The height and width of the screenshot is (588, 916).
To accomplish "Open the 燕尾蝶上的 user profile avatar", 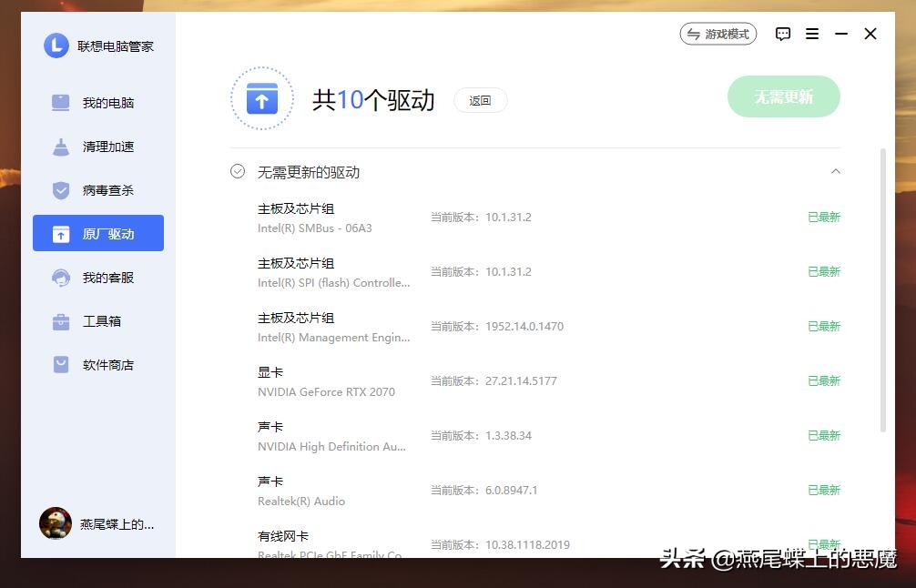I will pyautogui.click(x=56, y=523).
